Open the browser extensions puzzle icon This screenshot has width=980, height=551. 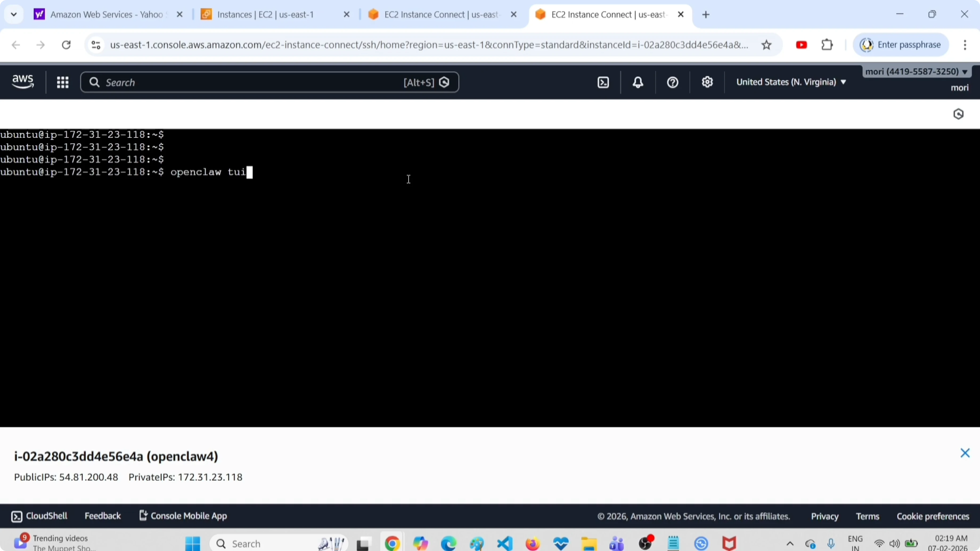coord(827,44)
